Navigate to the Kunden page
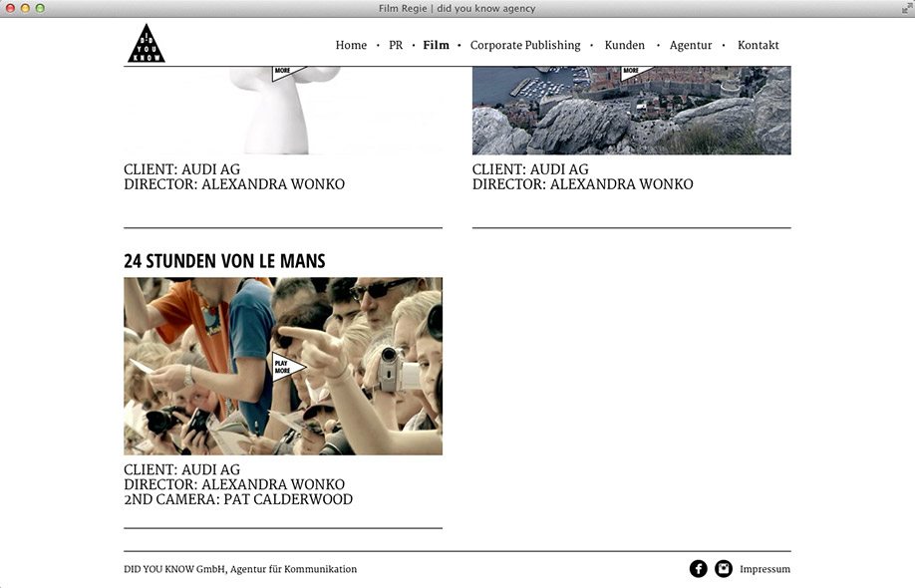Viewport: 915px width, 588px height. coord(624,45)
